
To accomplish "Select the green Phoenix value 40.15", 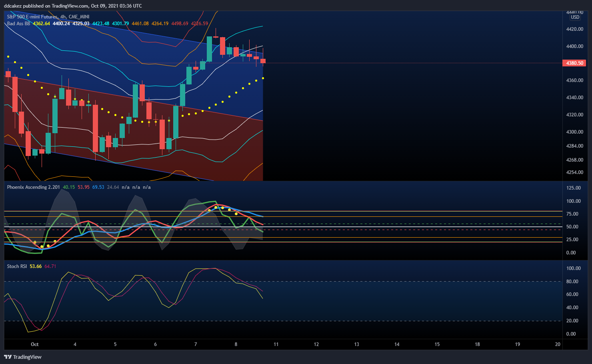I will (69, 187).
